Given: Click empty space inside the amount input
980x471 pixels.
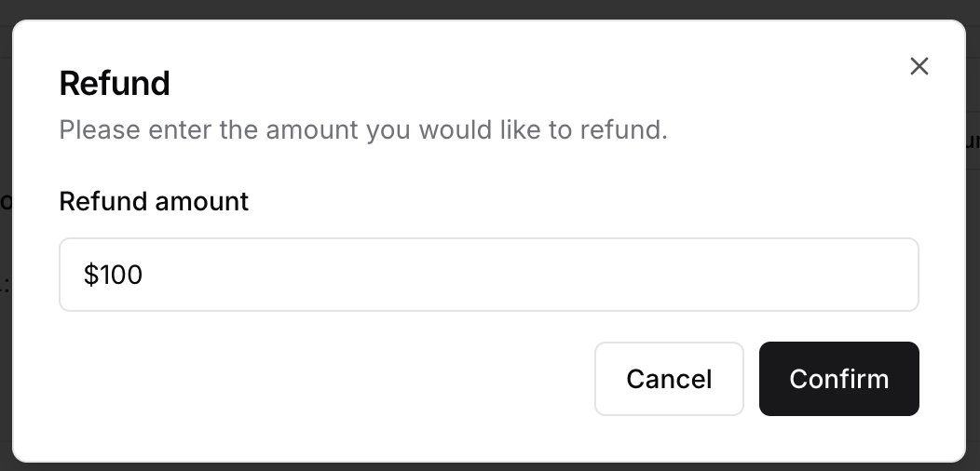Looking at the screenshot, I should coord(559,275).
